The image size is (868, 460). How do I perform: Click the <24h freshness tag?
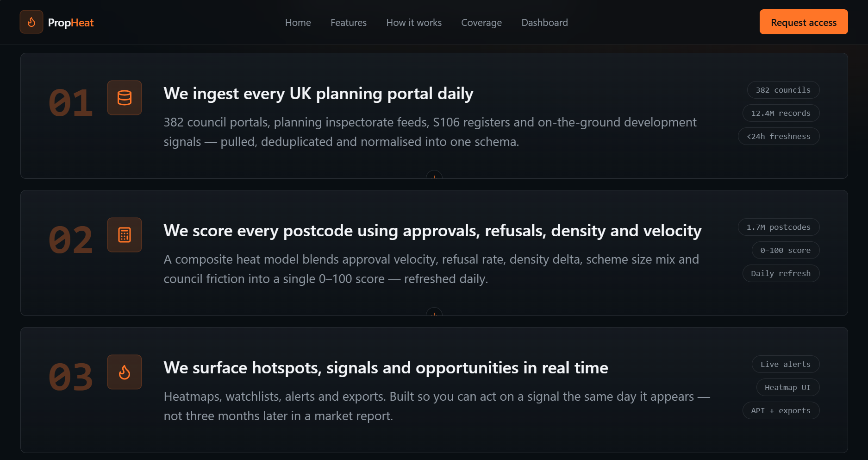point(779,136)
